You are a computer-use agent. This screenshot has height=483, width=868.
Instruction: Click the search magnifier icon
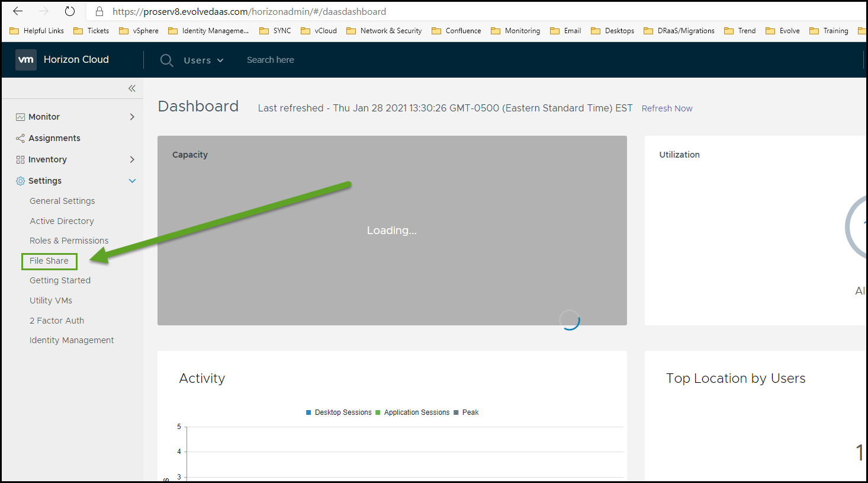(x=166, y=60)
